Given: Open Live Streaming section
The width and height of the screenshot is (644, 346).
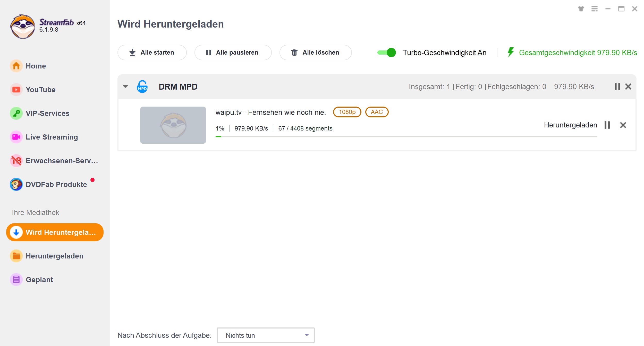Looking at the screenshot, I should [52, 137].
